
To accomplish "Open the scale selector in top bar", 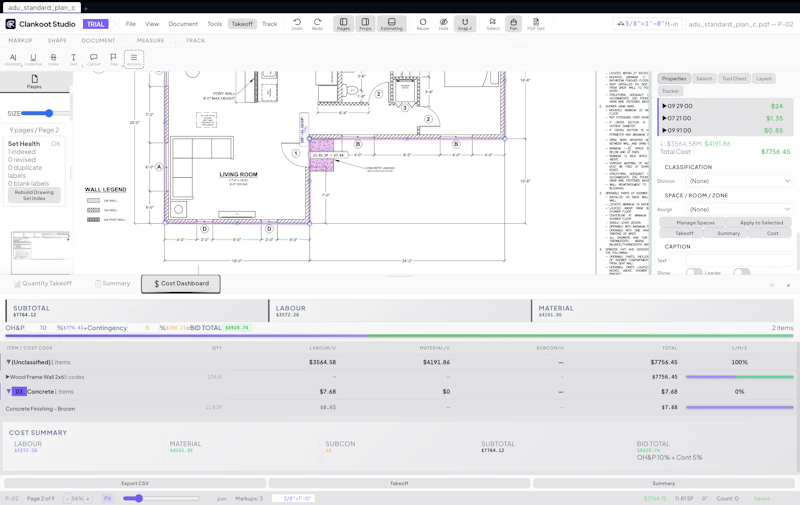I will (647, 24).
